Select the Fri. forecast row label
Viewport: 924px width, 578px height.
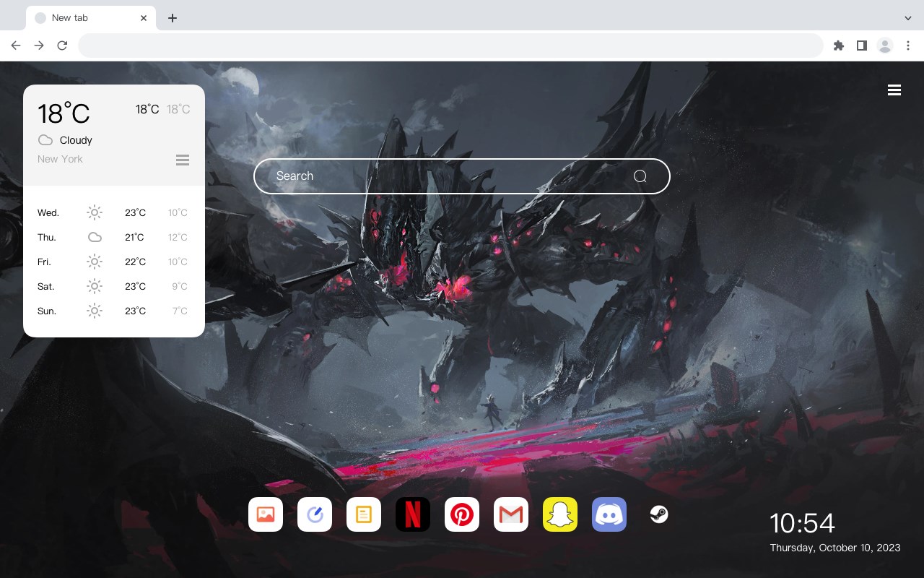44,262
